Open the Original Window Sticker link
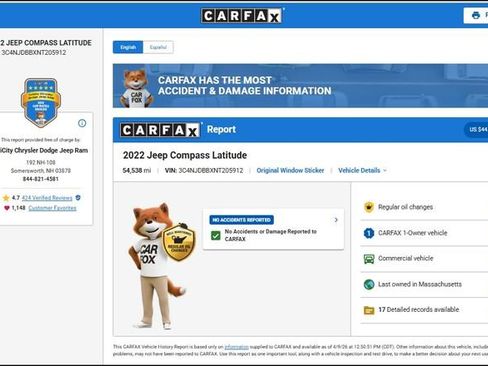 point(290,170)
